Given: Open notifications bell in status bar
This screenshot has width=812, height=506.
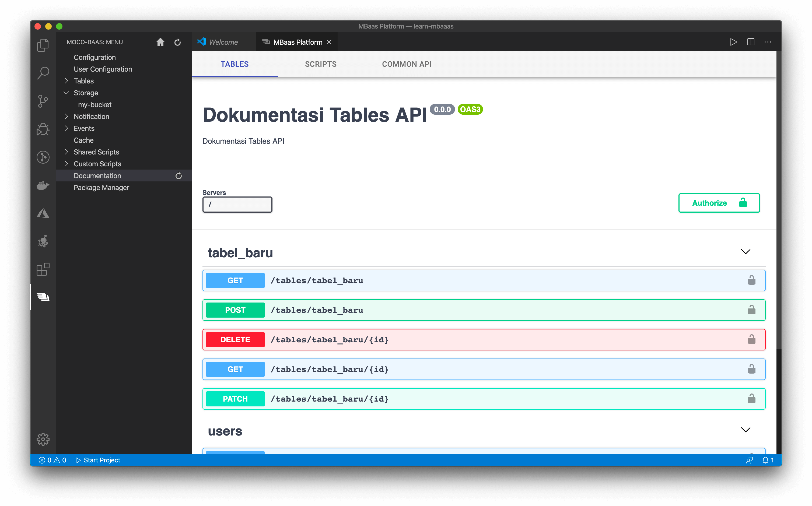Looking at the screenshot, I should coord(765,460).
